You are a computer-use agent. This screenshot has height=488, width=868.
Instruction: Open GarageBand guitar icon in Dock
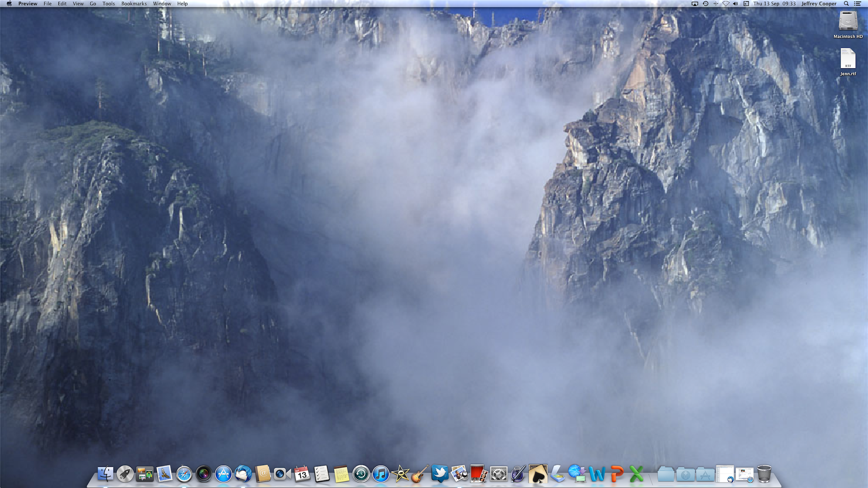point(420,474)
